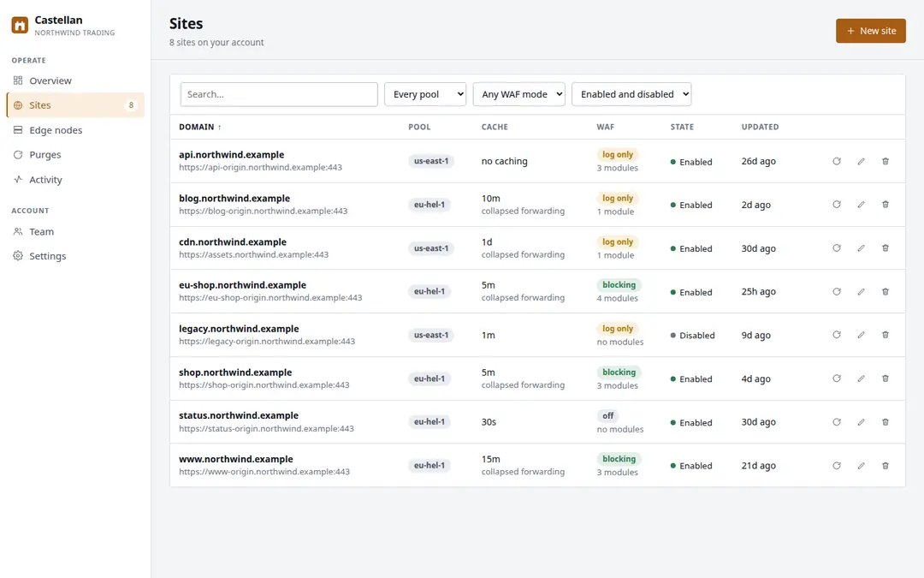Image resolution: width=924 pixels, height=578 pixels.
Task: Click the shop.northwind.example domain name
Action: pos(235,372)
